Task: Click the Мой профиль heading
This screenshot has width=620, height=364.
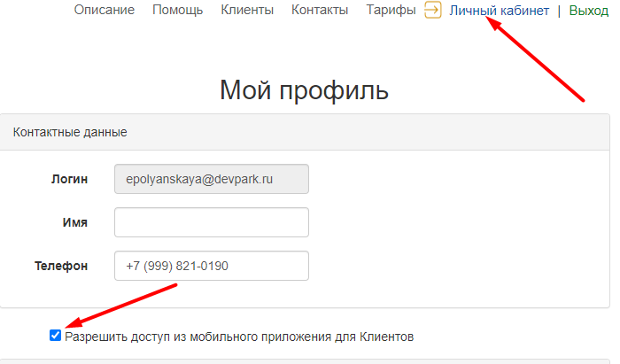Action: pyautogui.click(x=304, y=89)
